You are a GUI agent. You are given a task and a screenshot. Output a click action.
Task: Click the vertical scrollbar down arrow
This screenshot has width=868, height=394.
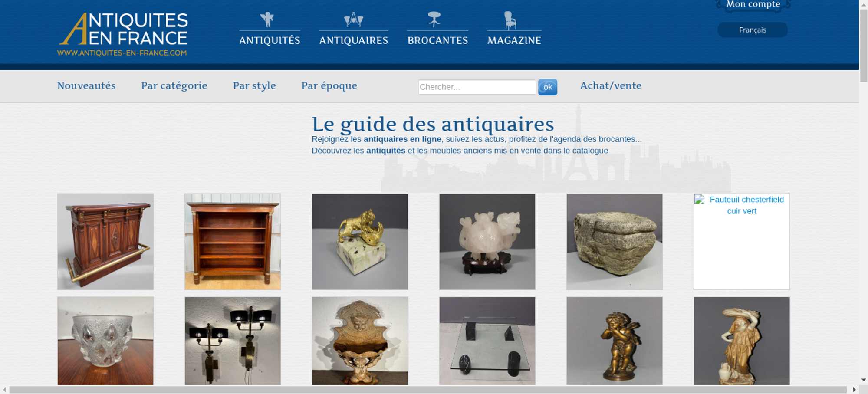click(x=864, y=380)
